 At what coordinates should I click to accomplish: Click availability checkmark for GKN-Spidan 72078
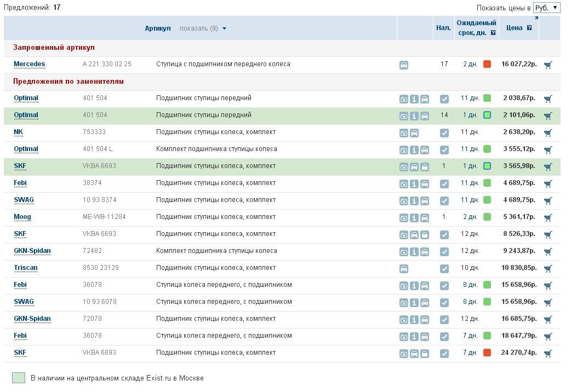click(x=444, y=320)
